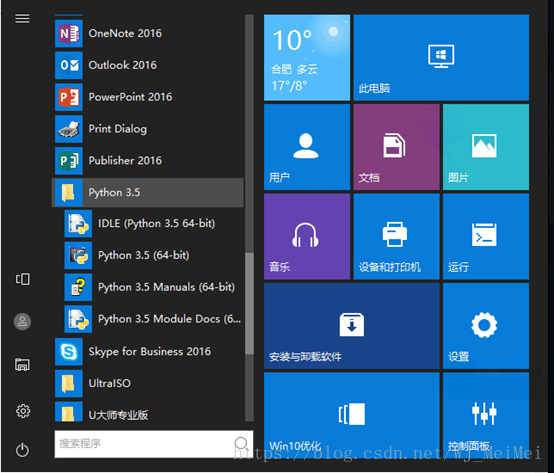The image size is (554, 473).
Task: Start PowerPoint 2016 icon
Action: (x=69, y=97)
